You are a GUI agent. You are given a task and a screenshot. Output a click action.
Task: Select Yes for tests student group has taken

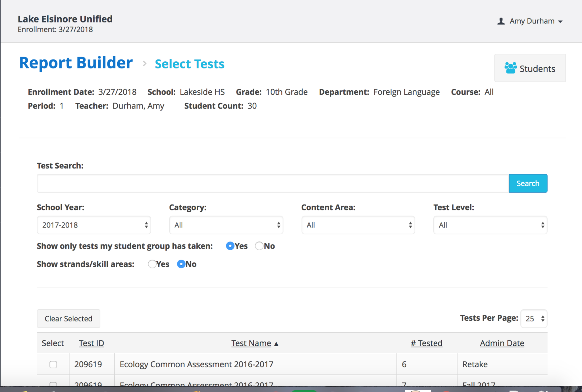click(x=230, y=246)
